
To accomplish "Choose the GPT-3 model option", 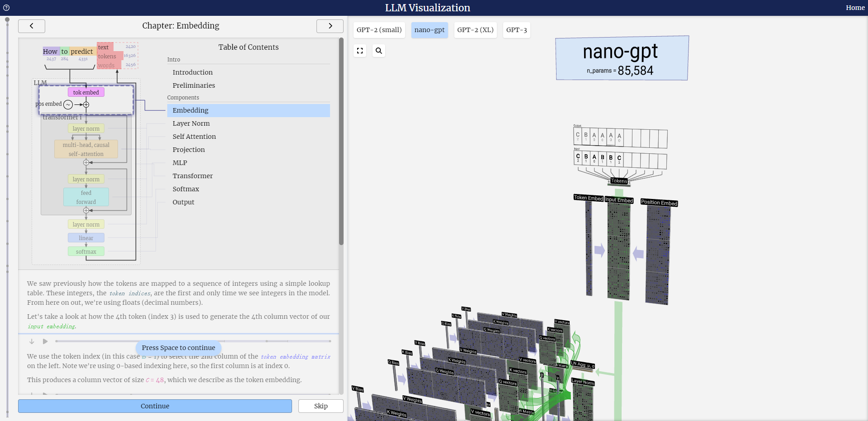I will (516, 30).
